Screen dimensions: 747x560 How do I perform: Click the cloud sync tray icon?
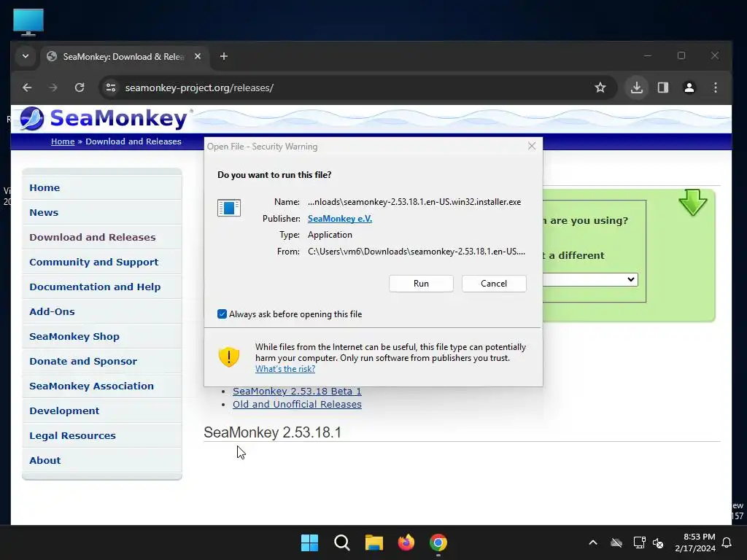[x=616, y=542]
